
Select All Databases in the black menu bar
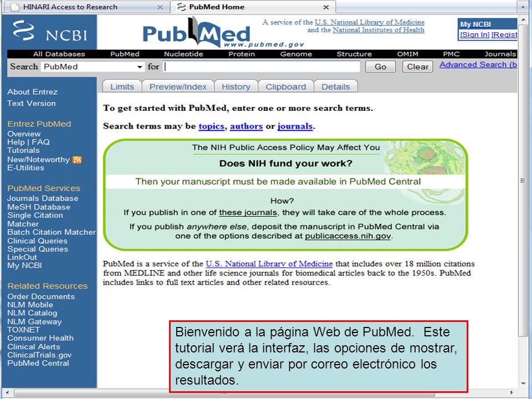[x=59, y=54]
